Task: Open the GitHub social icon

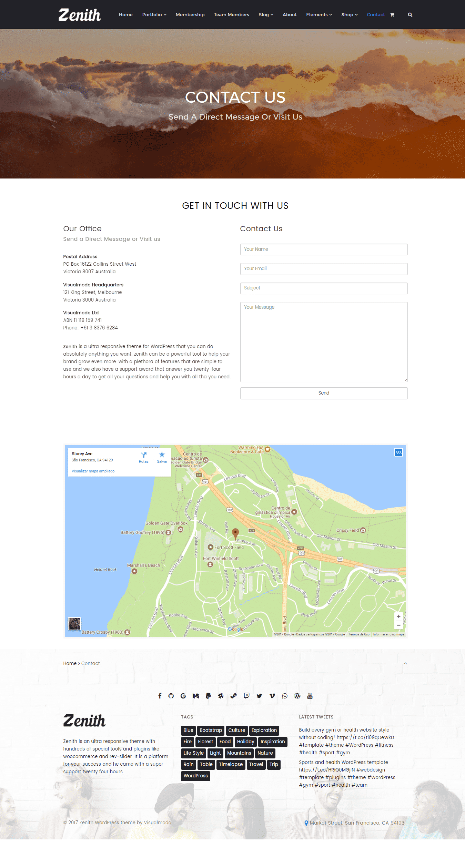Action: [171, 696]
